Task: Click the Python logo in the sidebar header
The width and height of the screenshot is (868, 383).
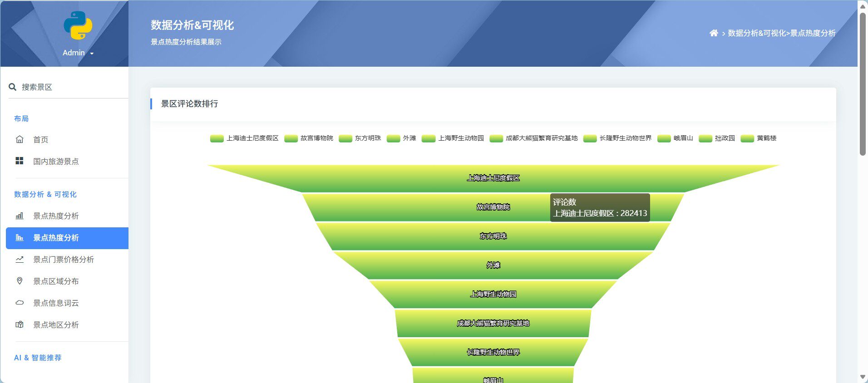Action: [78, 25]
